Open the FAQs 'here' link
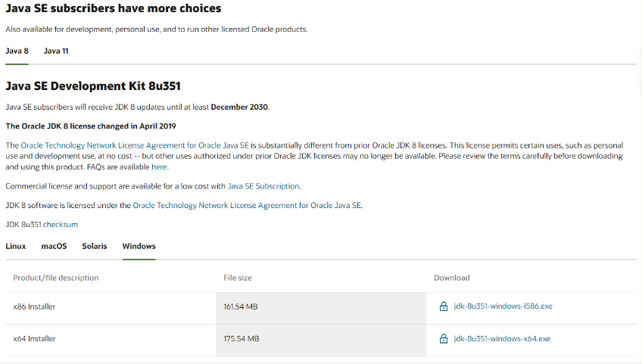Screen dimensions: 642x364 159,167
